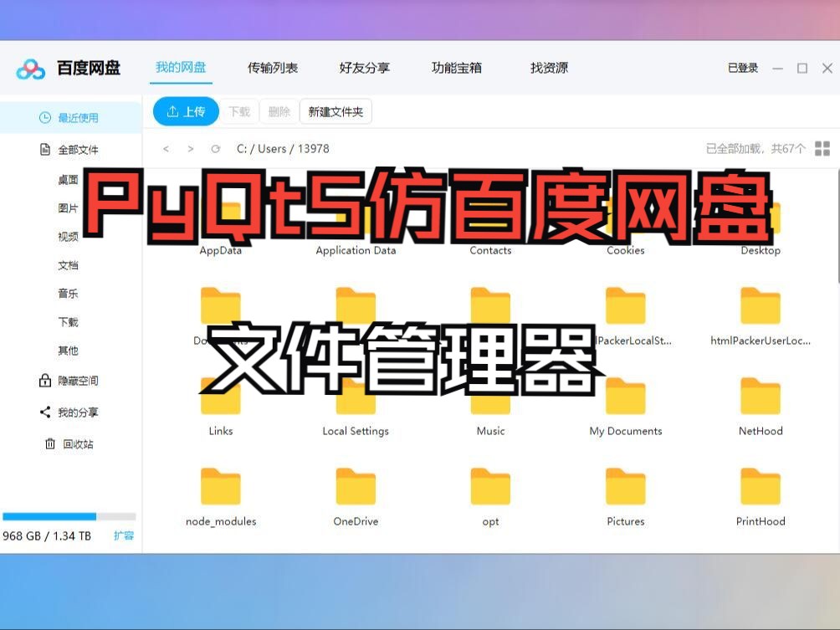
Task: Click the 下载 toolbar button
Action: click(239, 111)
